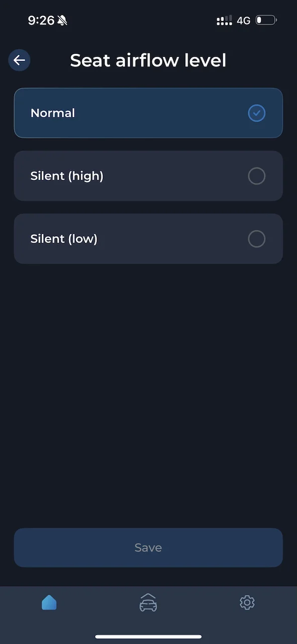Screen dimensions: 297x644
Task: Click the Silent (low) text label
Action: 64,239
